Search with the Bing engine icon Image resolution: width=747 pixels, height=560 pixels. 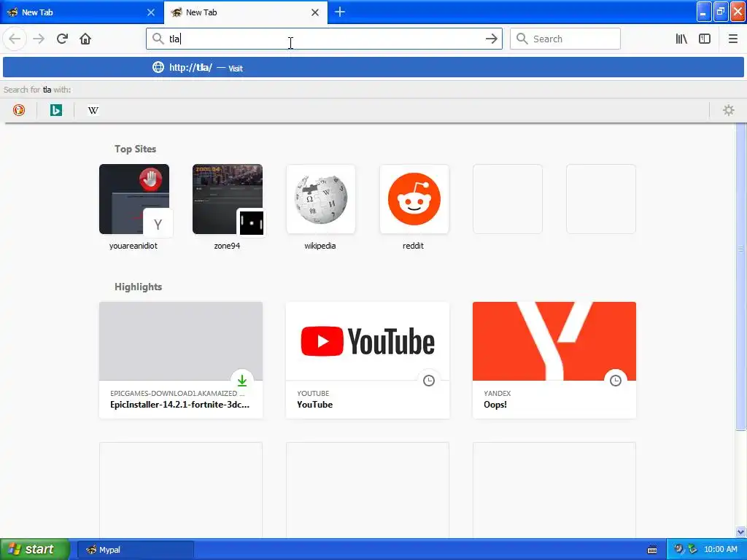55,111
